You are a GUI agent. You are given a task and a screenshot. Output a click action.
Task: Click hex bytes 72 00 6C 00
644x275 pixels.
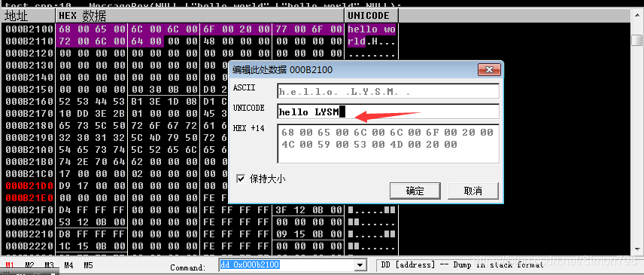93,41
